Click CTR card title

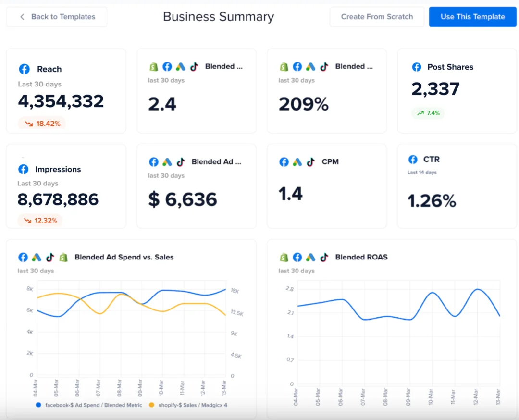click(x=431, y=160)
